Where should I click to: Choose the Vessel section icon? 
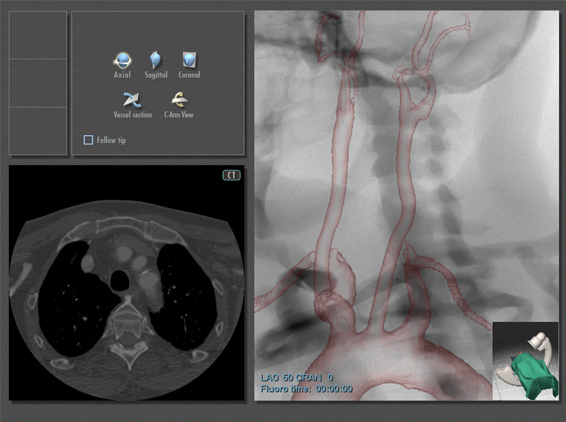click(x=132, y=100)
